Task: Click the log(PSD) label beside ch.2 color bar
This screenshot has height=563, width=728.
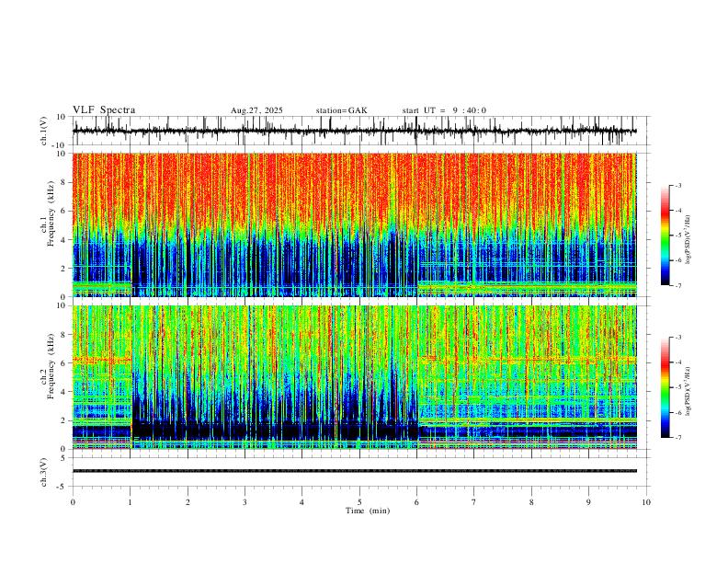Action: [x=688, y=391]
